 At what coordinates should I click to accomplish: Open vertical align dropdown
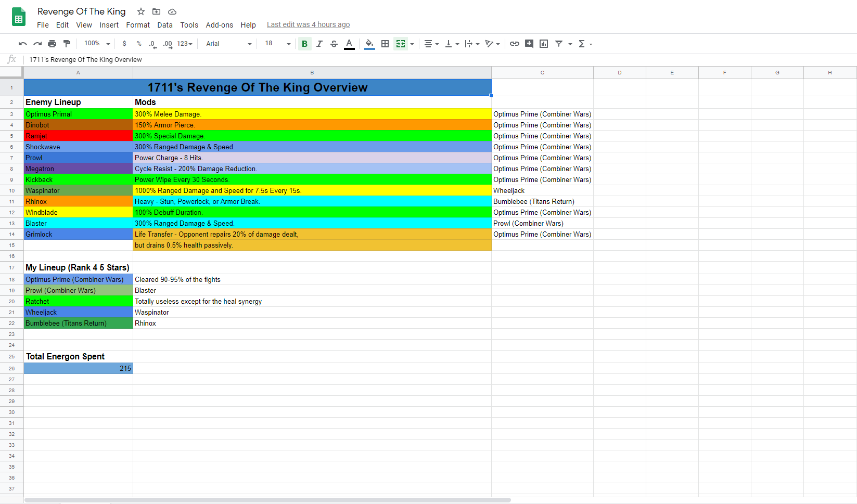tap(452, 44)
